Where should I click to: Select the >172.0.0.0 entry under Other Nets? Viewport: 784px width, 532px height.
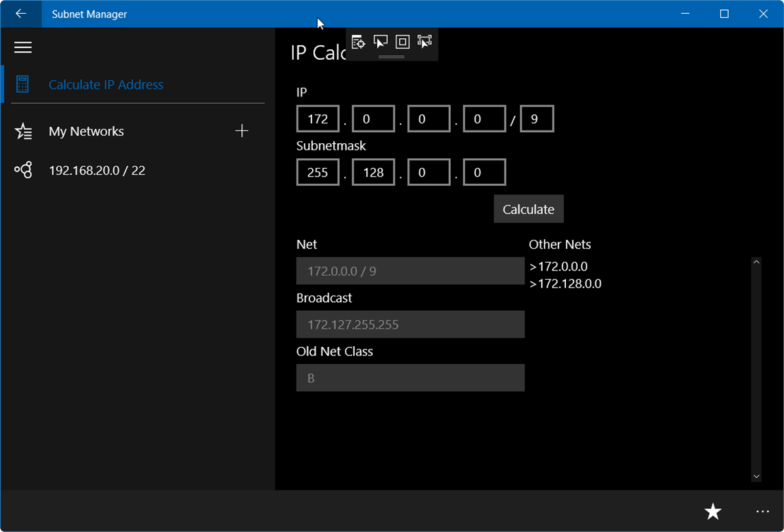tap(559, 266)
